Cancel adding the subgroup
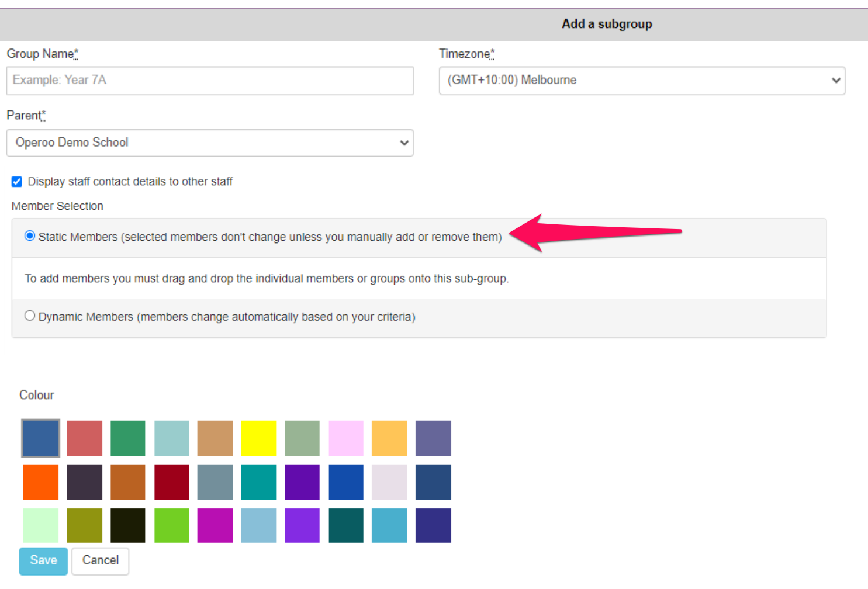Screen dimensions: 868x589 (x=101, y=561)
